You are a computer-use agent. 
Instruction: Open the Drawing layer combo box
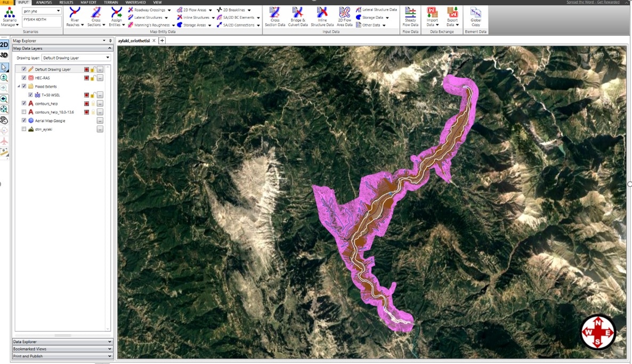[76, 58]
